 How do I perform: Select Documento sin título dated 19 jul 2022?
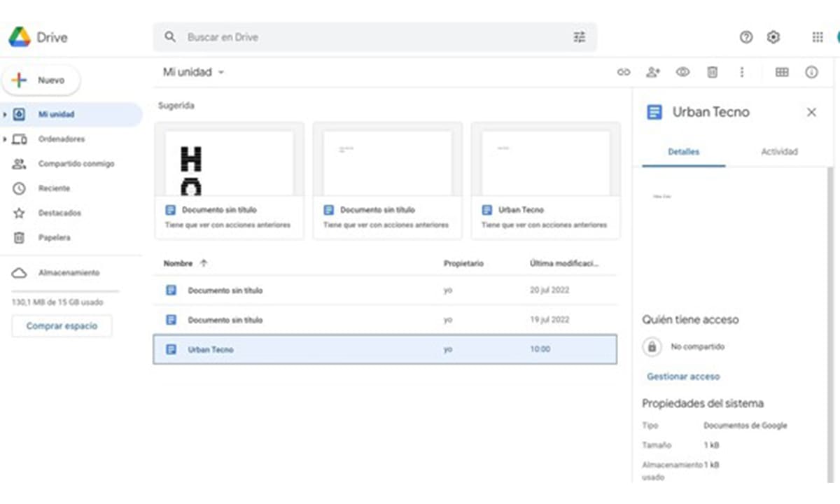(385, 320)
